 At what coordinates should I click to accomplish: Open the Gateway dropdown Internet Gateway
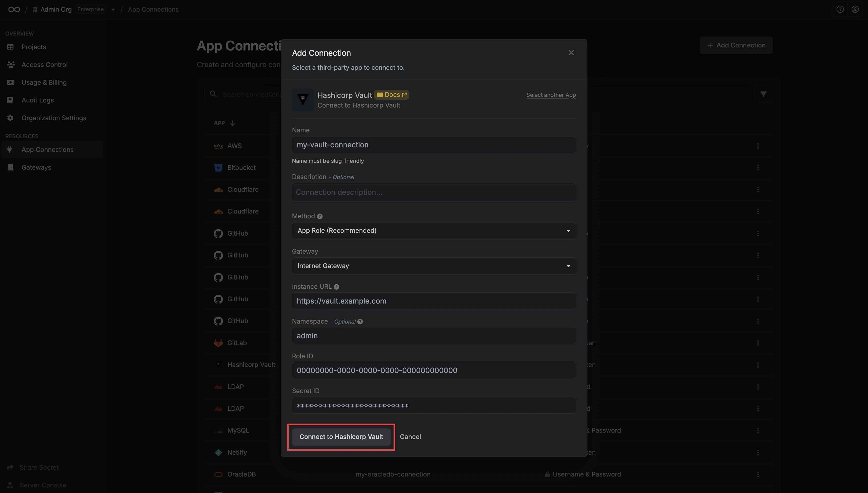tap(434, 266)
